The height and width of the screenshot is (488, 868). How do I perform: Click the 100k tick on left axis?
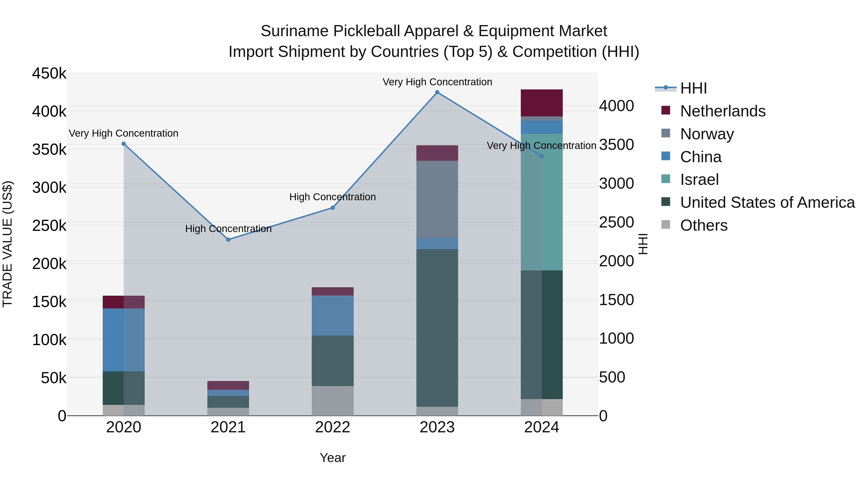click(49, 340)
